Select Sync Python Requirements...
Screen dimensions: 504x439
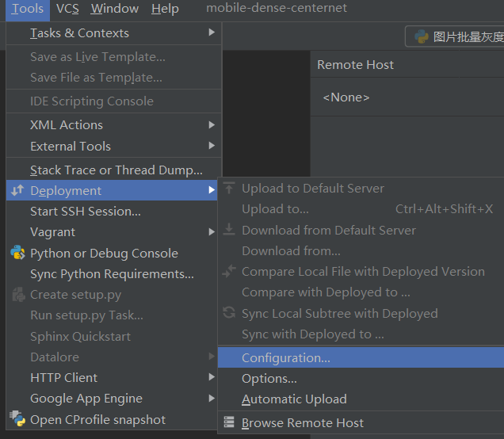point(112,274)
